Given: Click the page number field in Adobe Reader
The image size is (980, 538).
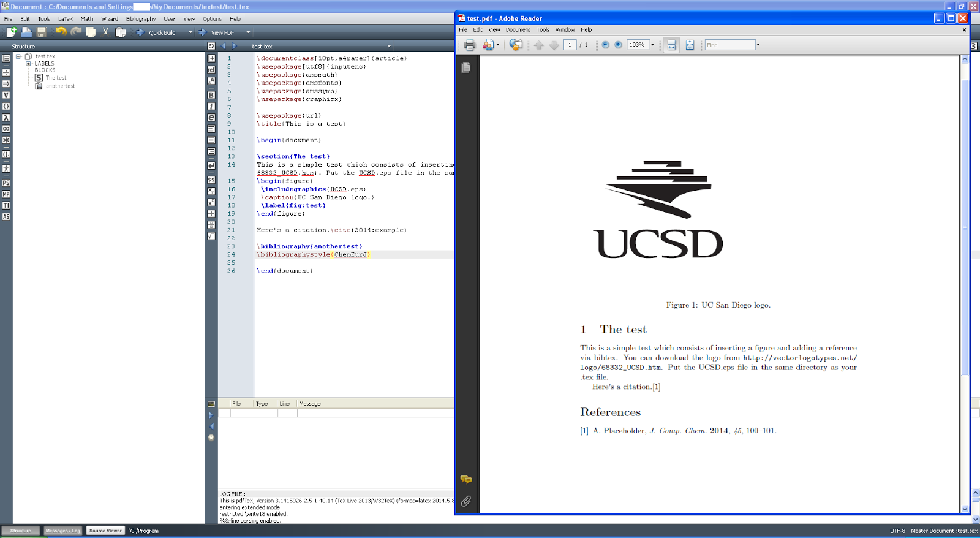Looking at the screenshot, I should coord(570,45).
